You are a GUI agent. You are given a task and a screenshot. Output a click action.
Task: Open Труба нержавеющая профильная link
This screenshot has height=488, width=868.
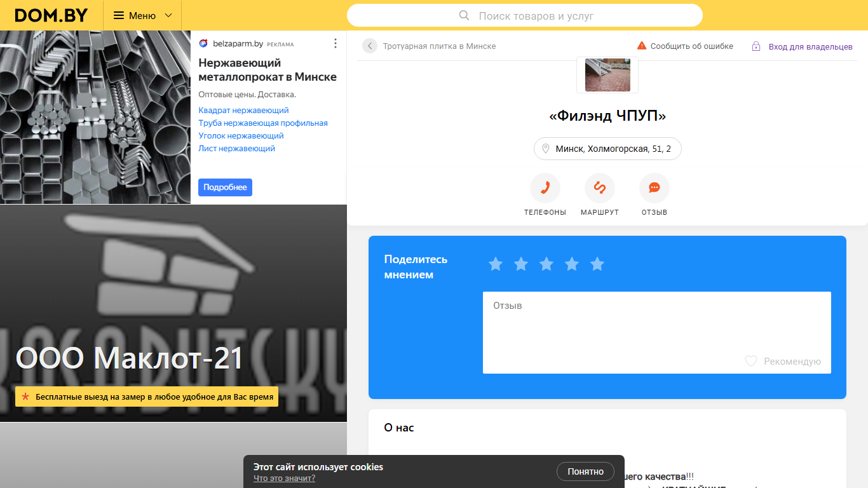[263, 123]
